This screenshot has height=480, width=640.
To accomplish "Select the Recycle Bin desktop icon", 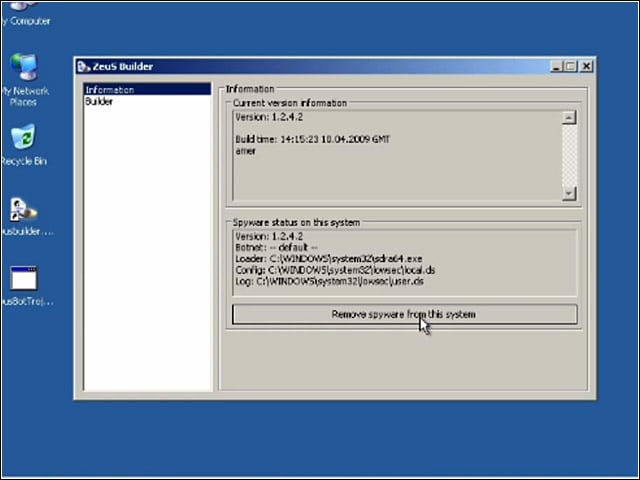I will (x=24, y=144).
